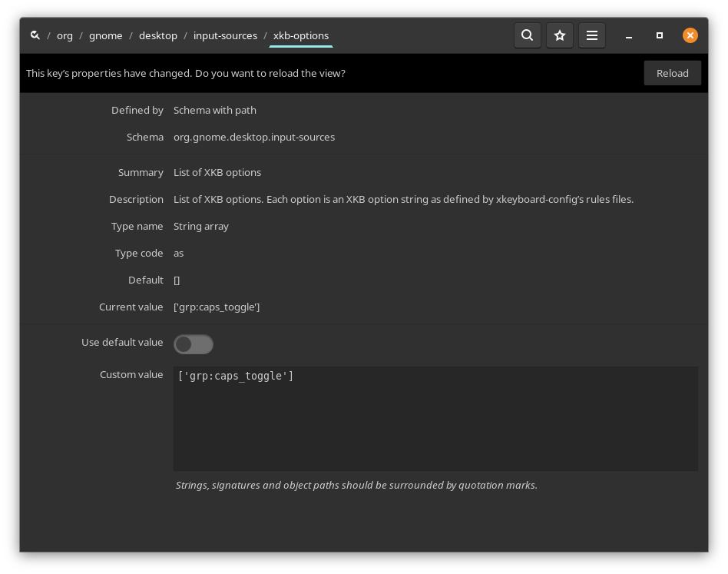The width and height of the screenshot is (728, 574).
Task: Open the hamburger menu in the header bar
Action: tap(592, 35)
